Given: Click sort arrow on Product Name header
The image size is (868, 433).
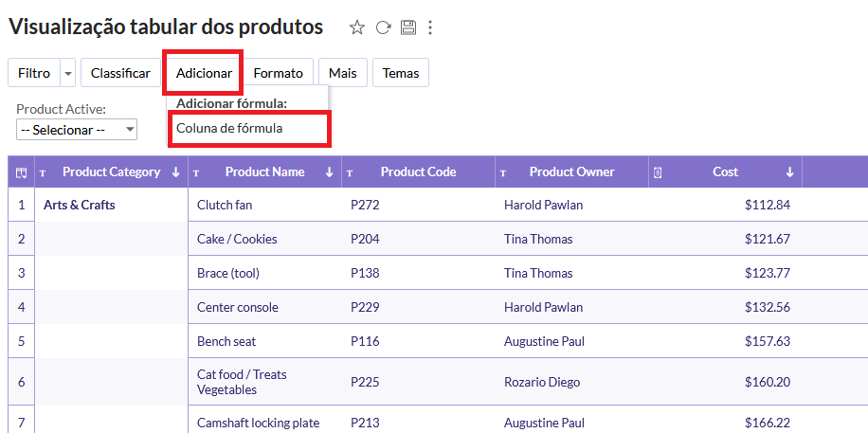Looking at the screenshot, I should 330,172.
